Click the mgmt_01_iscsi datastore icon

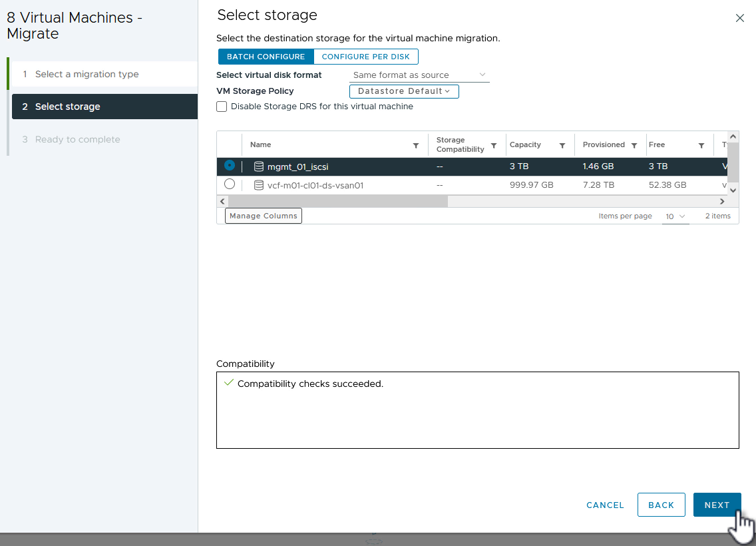tap(259, 166)
